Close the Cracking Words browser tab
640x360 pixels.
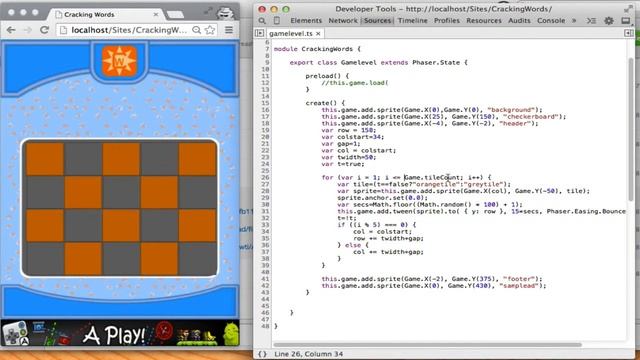click(x=156, y=14)
